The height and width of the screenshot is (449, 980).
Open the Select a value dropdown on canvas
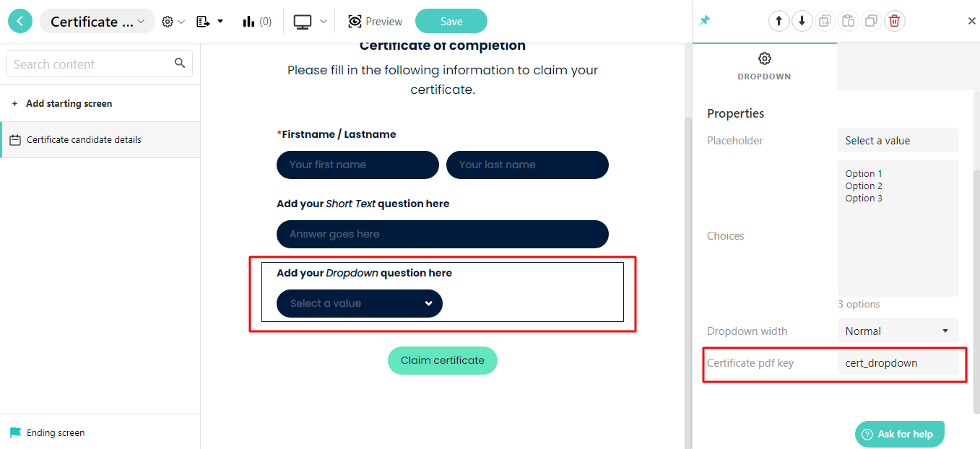[x=359, y=303]
